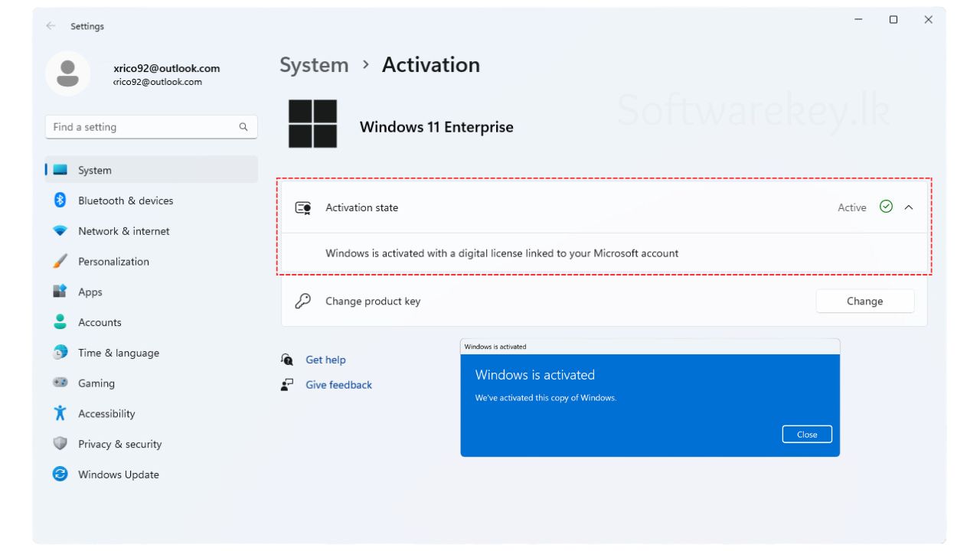Click the back arrow in title bar
This screenshot has width=980, height=551.
tap(51, 26)
